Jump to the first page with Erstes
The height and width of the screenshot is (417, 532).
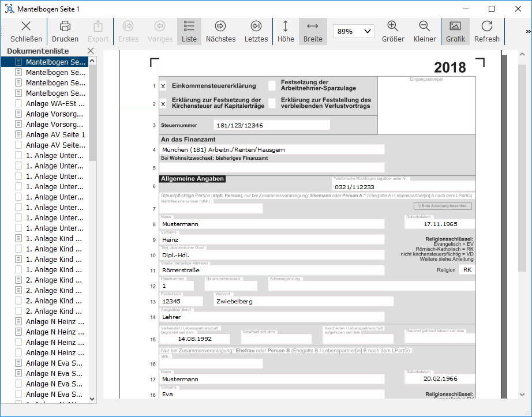[128, 32]
